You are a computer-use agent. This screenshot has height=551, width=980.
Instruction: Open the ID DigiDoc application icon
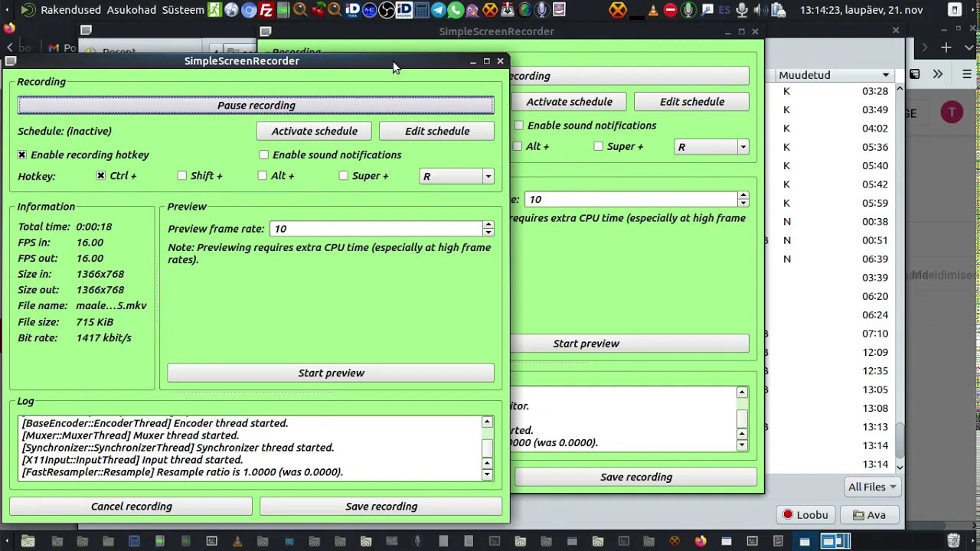coord(403,10)
